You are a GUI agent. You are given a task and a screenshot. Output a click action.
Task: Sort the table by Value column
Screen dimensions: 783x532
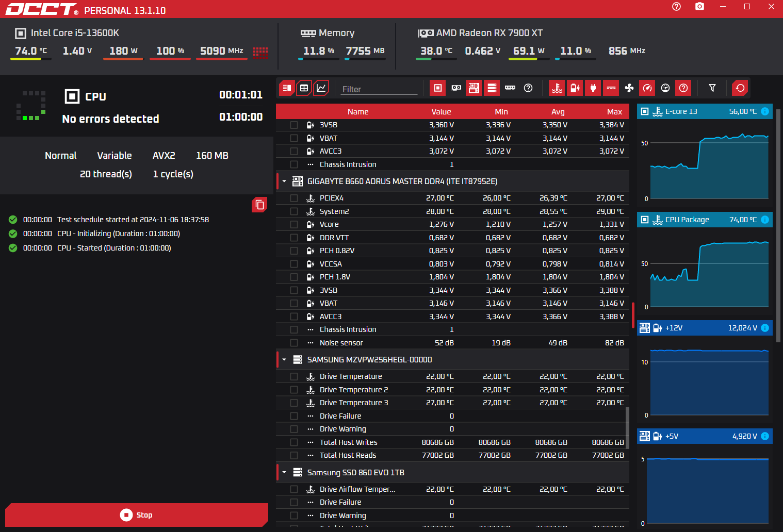point(442,112)
